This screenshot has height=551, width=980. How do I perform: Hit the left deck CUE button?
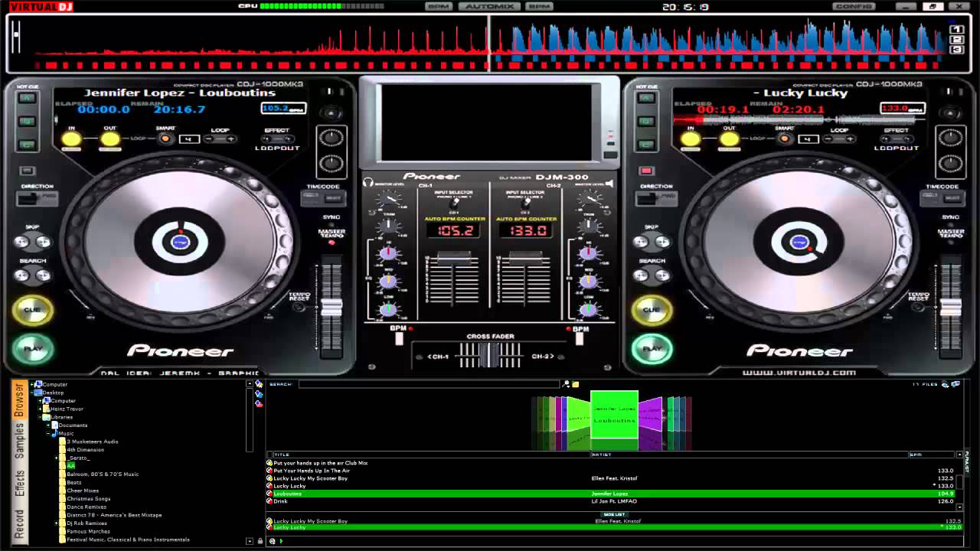tap(33, 310)
